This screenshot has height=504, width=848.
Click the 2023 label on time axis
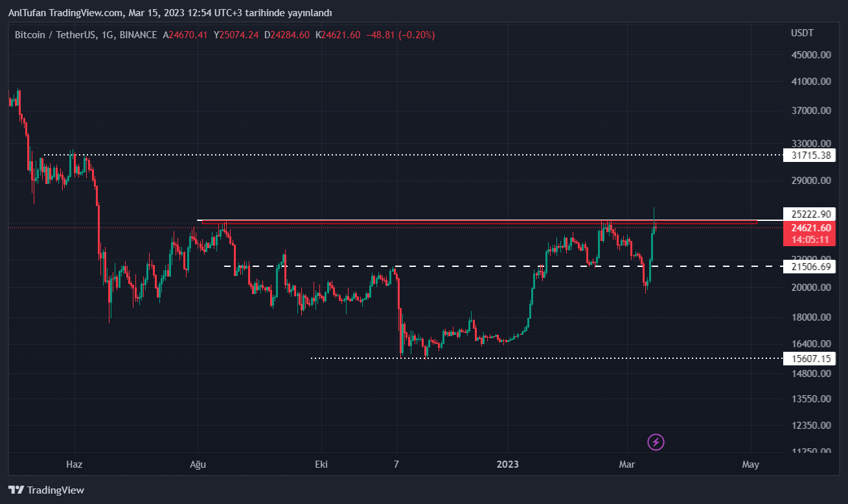507,464
